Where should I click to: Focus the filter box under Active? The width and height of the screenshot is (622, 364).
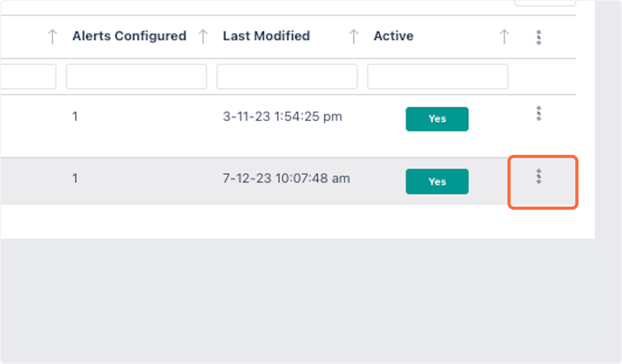pos(437,77)
